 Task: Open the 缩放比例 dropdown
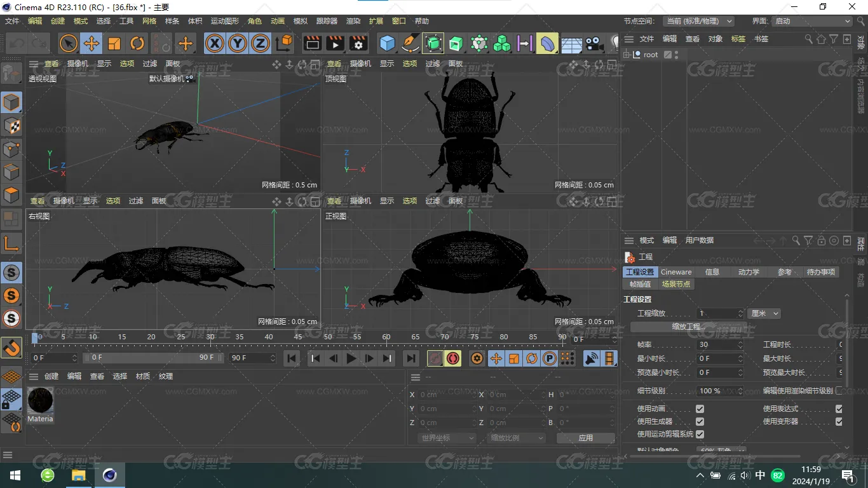tap(517, 438)
